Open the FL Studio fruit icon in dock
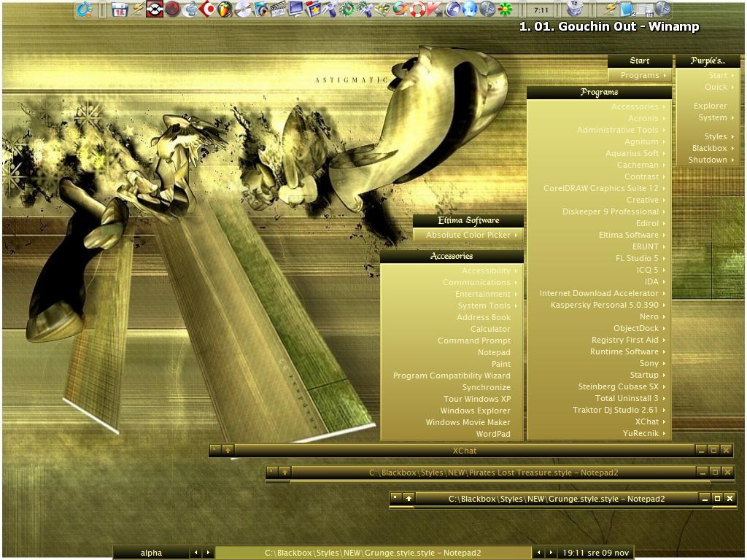The width and height of the screenshot is (747, 560). (x=225, y=9)
